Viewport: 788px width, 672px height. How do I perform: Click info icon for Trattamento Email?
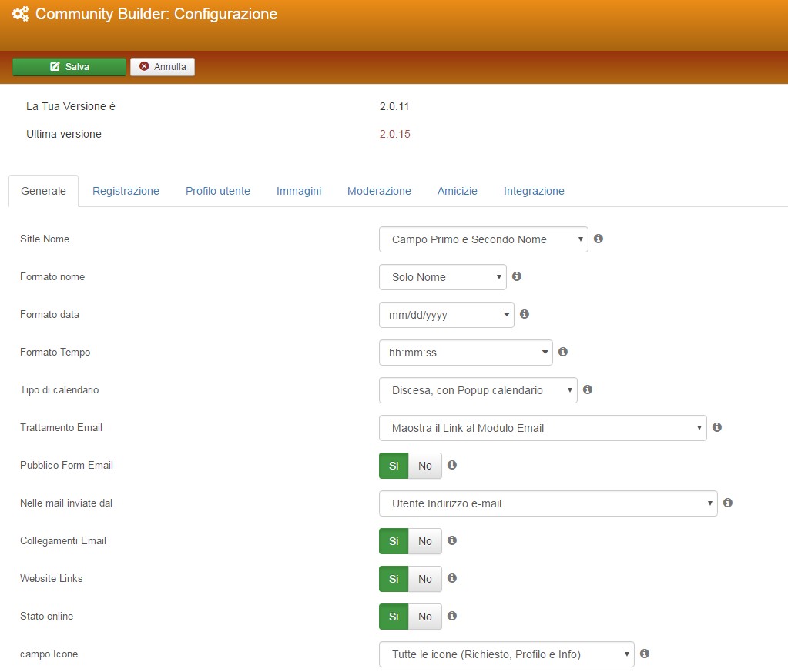717,427
